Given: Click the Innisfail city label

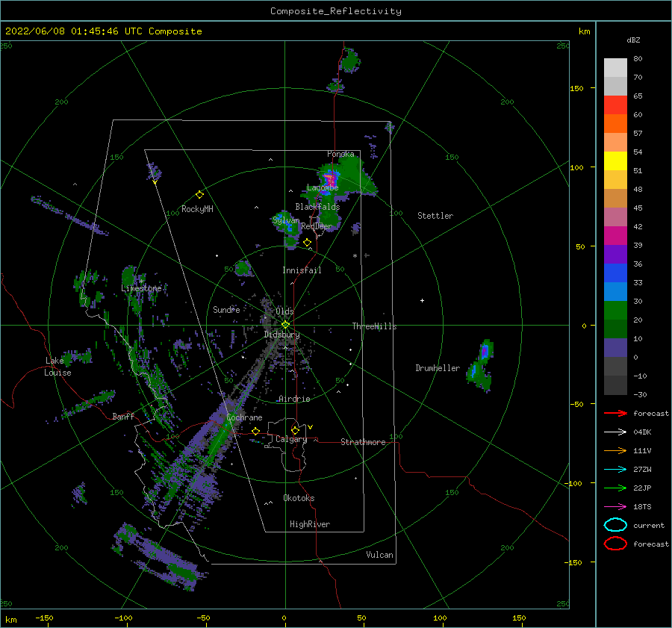Looking at the screenshot, I should tap(302, 270).
